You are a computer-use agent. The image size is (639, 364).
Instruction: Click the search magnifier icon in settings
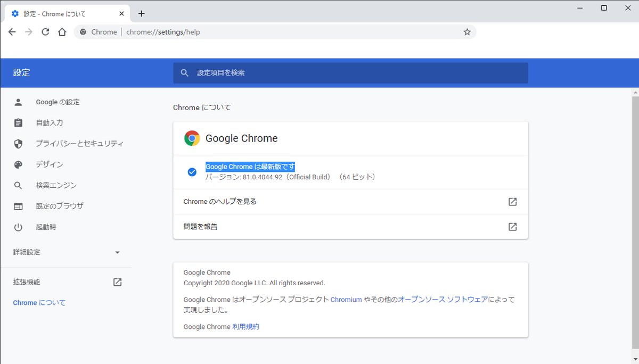coord(185,73)
